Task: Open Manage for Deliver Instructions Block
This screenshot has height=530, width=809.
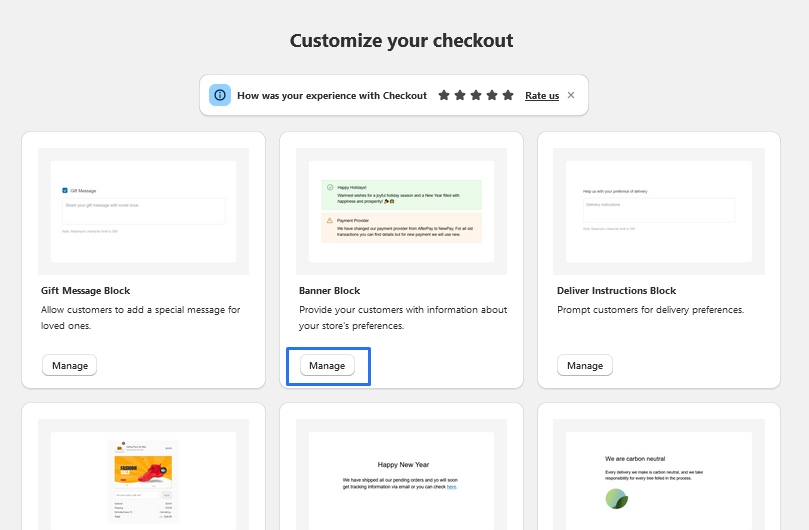Action: click(x=585, y=365)
